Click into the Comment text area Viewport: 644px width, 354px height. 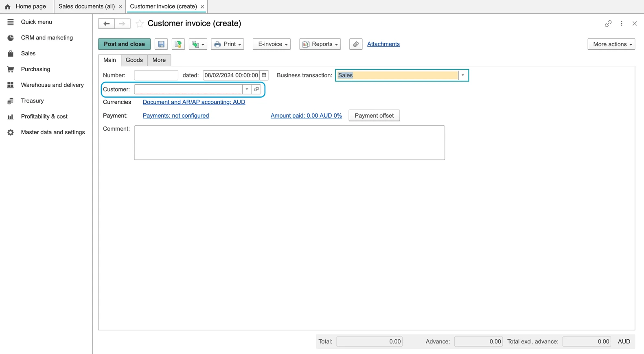(289, 143)
